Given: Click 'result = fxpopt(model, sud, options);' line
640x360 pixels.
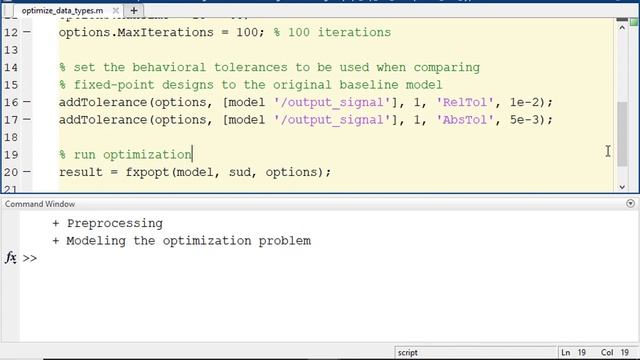Looking at the screenshot, I should pos(195,172).
